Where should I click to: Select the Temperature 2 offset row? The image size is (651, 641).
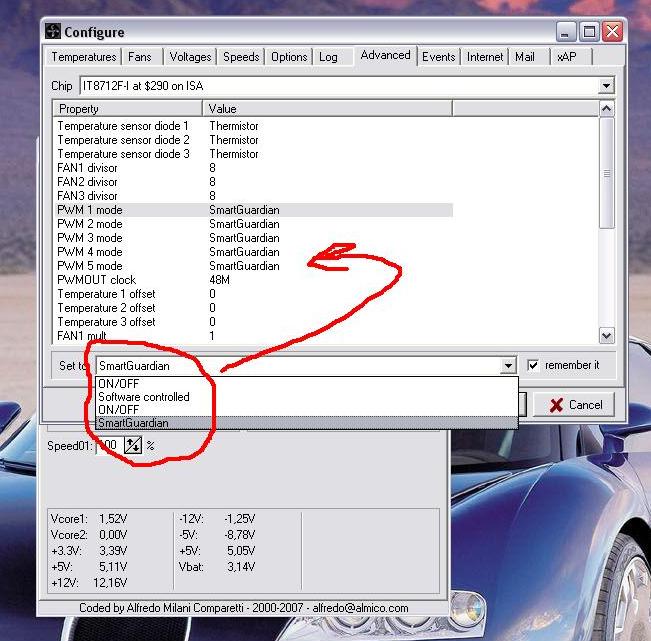253,308
